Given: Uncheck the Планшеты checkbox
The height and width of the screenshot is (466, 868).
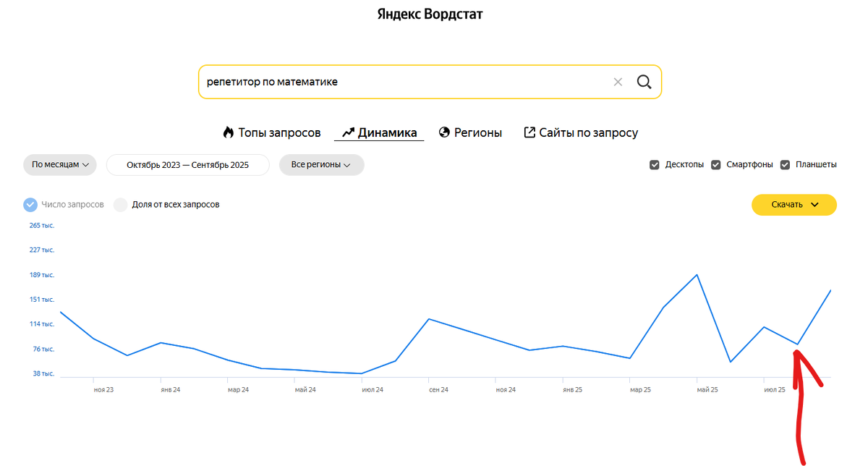Looking at the screenshot, I should (x=785, y=164).
